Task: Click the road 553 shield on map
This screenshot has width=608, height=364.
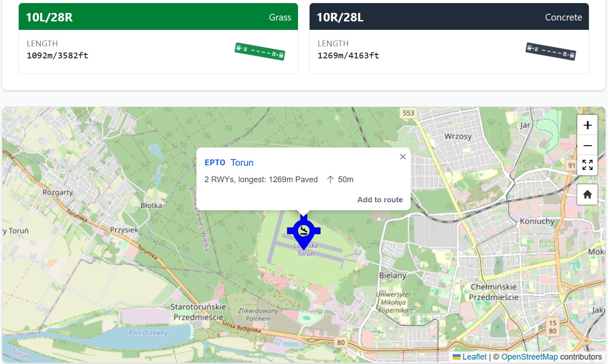Action: coord(408,113)
